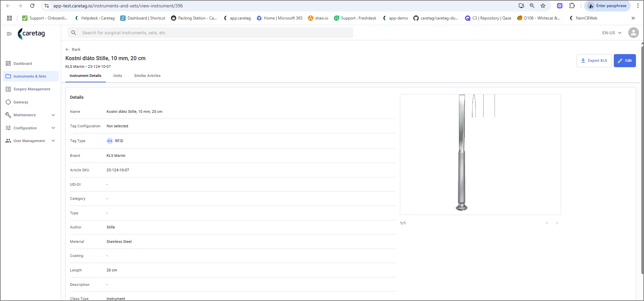Image resolution: width=644 pixels, height=301 pixels.
Task: Bookmark this page with the star icon
Action: pyautogui.click(x=543, y=6)
